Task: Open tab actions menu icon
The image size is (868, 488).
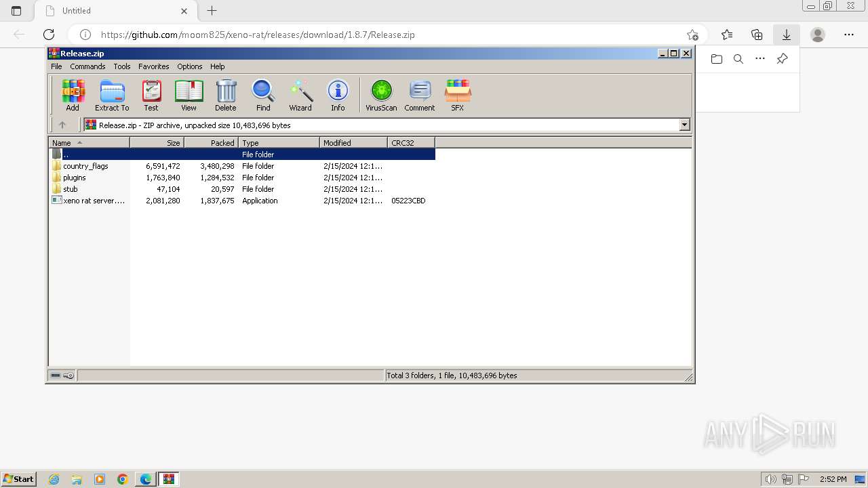Action: (x=16, y=11)
